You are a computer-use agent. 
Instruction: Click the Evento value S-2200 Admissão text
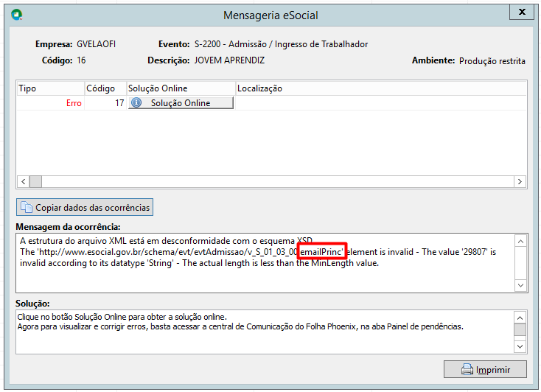[282, 44]
